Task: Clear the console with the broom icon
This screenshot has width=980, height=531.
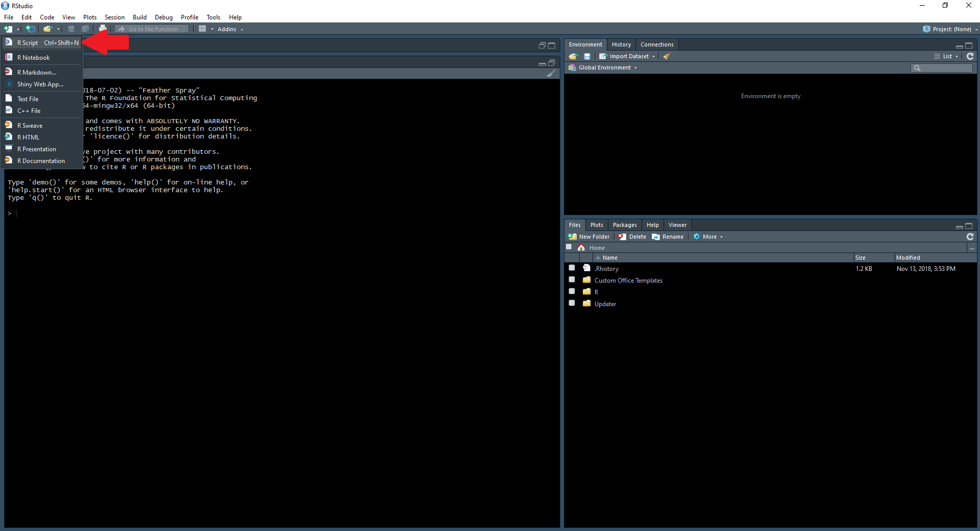Action: point(551,74)
